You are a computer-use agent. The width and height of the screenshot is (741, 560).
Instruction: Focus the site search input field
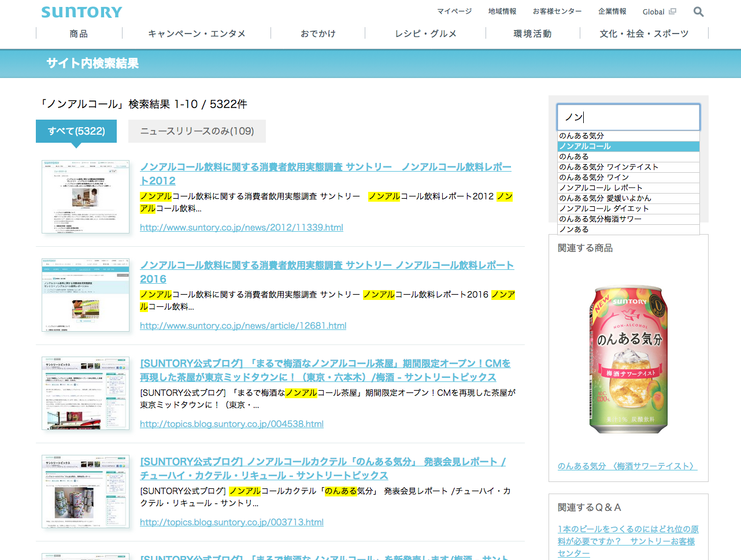(628, 117)
